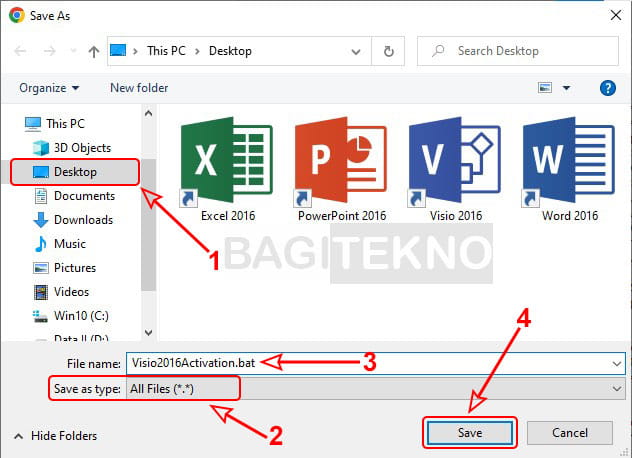Refresh the Desktop folder view
This screenshot has width=632, height=458.
pyautogui.click(x=388, y=51)
